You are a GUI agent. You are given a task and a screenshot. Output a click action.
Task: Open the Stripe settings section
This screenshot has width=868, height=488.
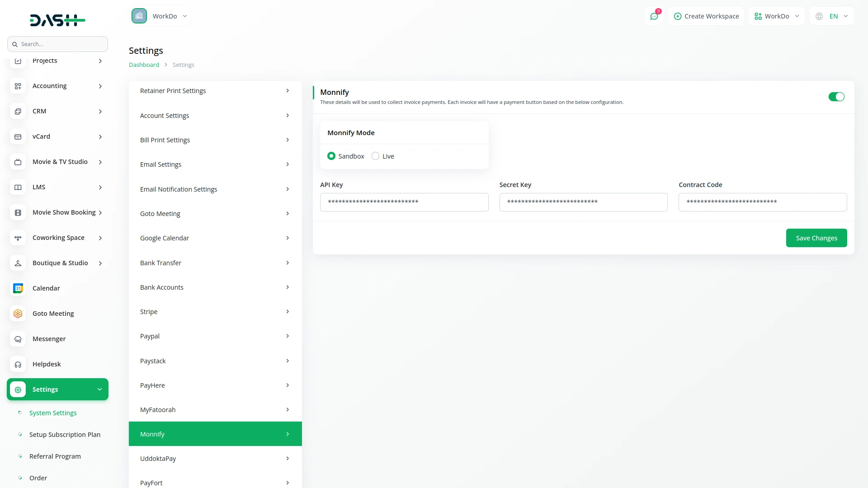(215, 312)
